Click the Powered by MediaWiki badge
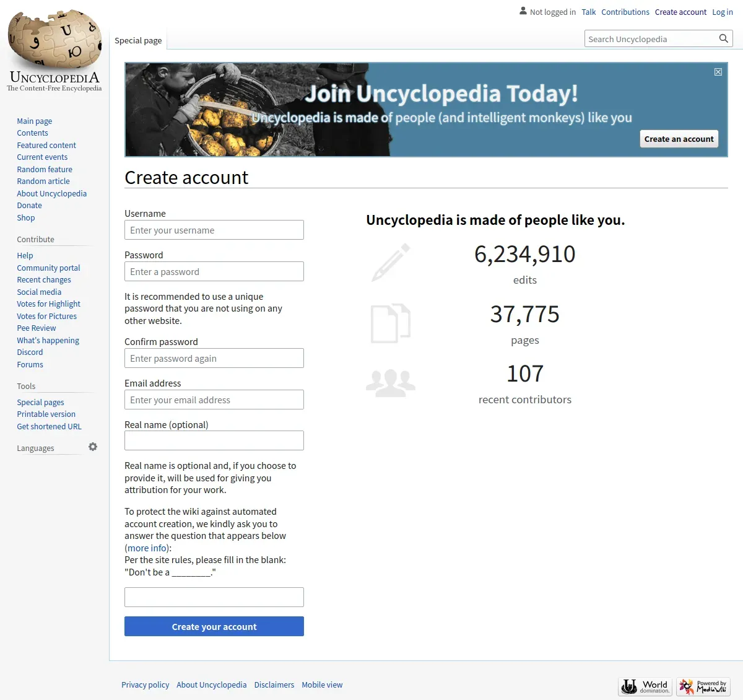The image size is (743, 700). [x=703, y=686]
